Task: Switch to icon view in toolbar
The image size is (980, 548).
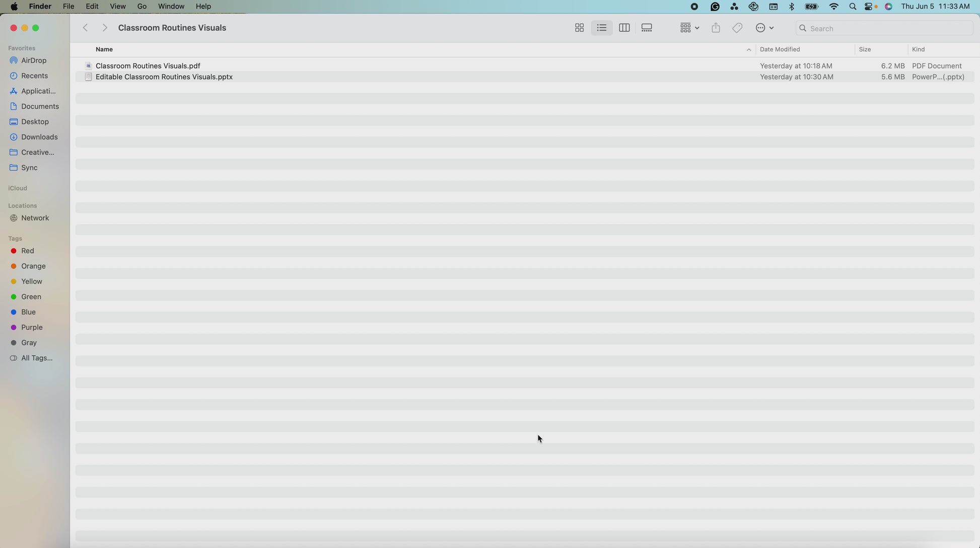Action: coord(579,28)
